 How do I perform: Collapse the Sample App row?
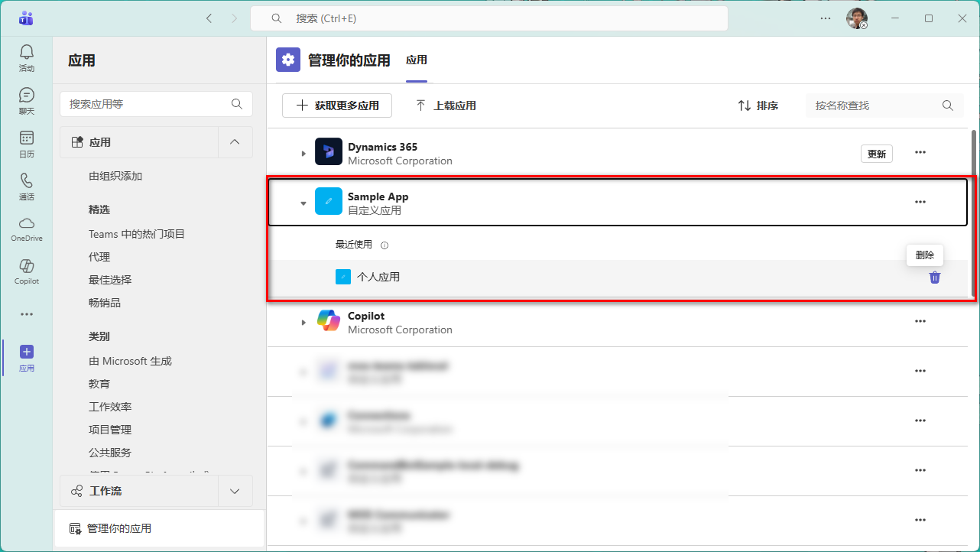click(303, 203)
